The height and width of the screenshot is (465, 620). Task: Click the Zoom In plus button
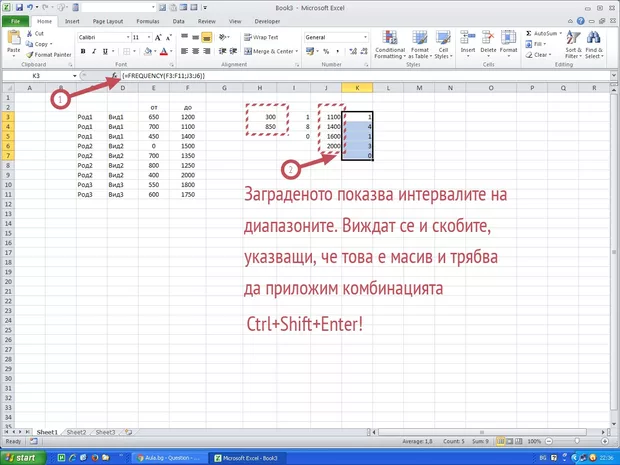[x=605, y=441]
